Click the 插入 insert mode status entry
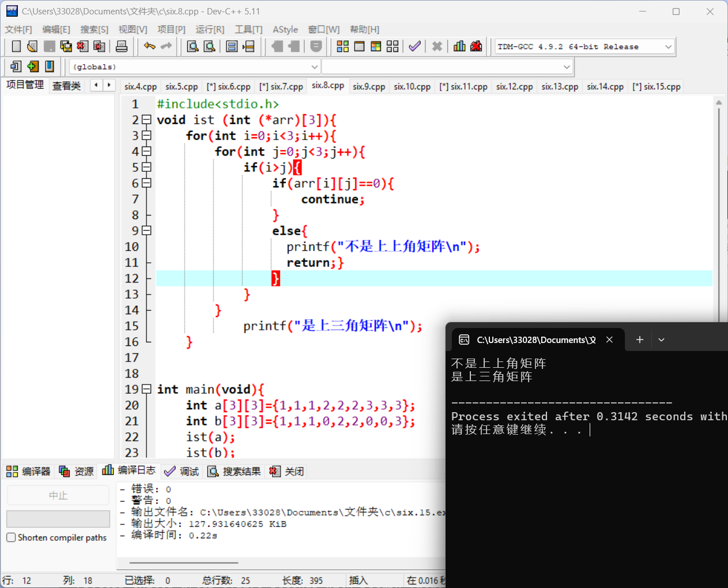Screen dimensions: 728x588 coord(358,580)
